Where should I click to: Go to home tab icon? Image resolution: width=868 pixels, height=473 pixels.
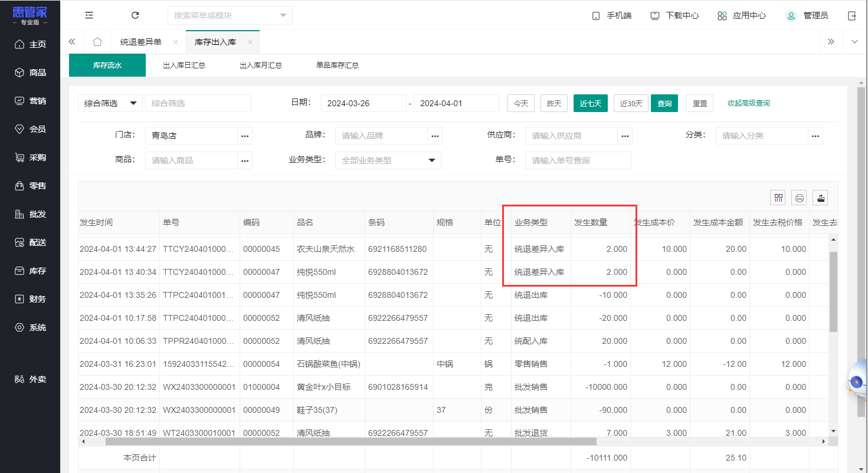[97, 42]
